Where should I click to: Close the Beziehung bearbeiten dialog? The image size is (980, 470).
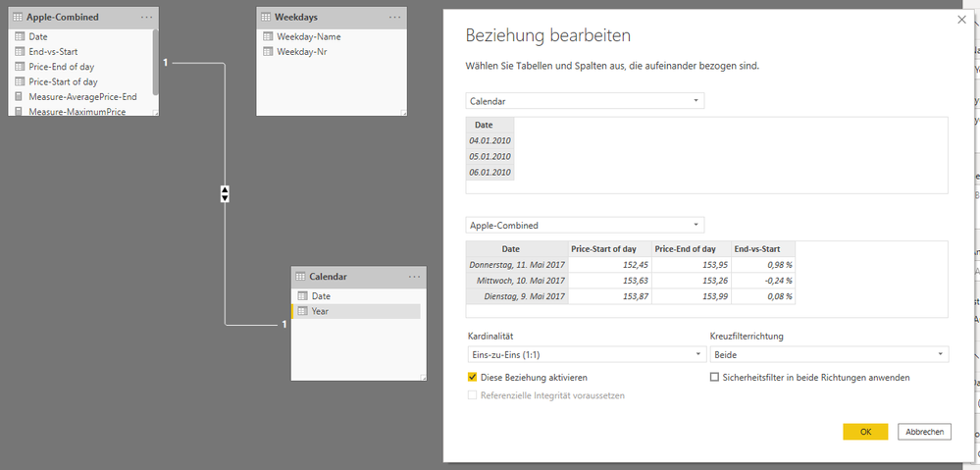tap(962, 20)
